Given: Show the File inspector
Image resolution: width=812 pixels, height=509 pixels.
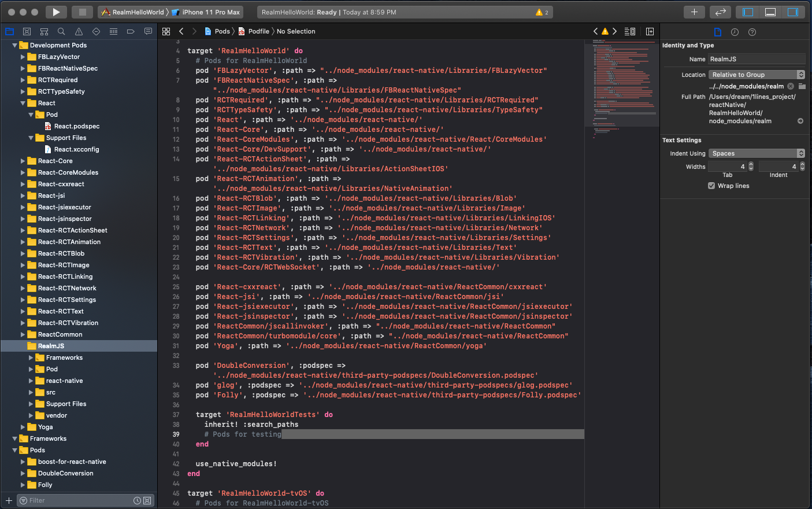Looking at the screenshot, I should click(717, 32).
